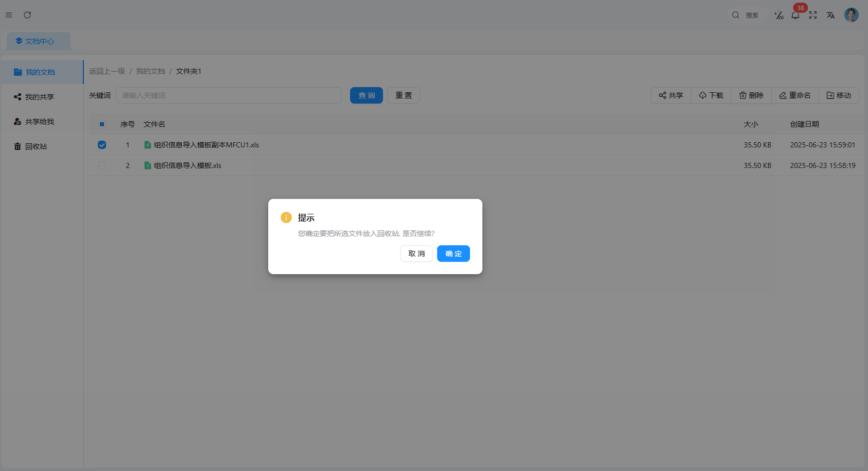Click the 文件夹1 breadcrumb
Screen dimensions: 868x471
pyautogui.click(x=188, y=71)
